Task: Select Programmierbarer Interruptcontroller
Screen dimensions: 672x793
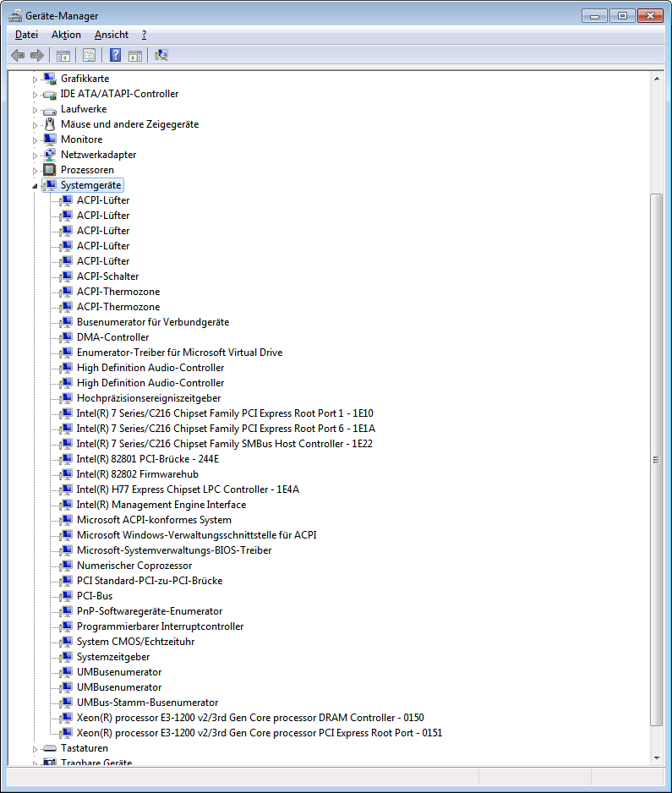Action: pos(161,626)
